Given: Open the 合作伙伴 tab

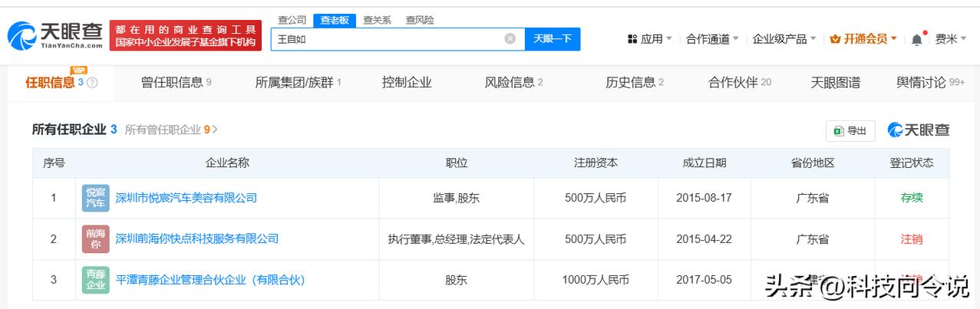Looking at the screenshot, I should point(739,83).
